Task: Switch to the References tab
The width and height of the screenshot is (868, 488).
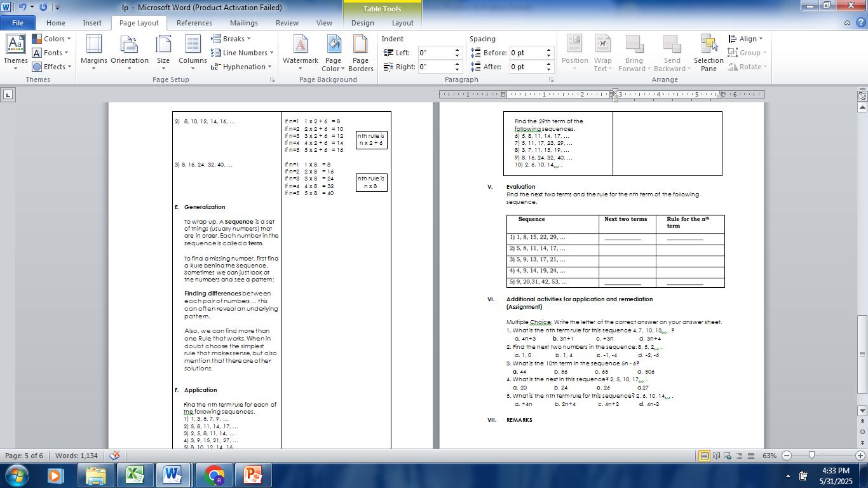Action: 194,23
